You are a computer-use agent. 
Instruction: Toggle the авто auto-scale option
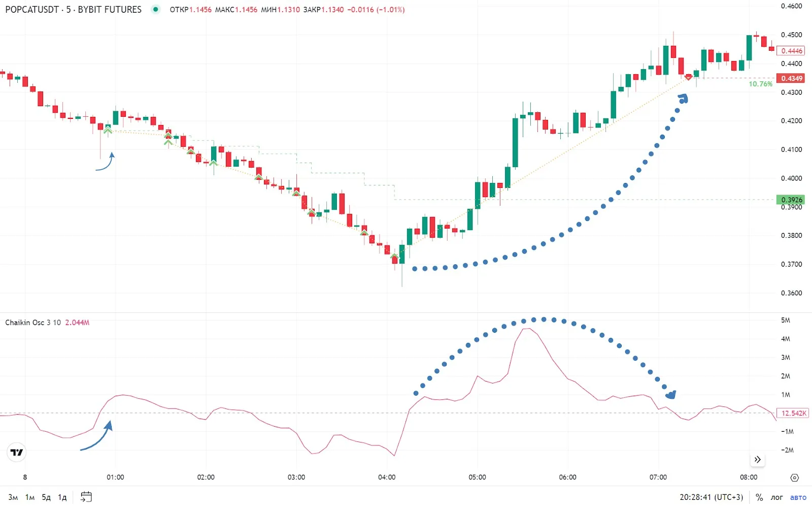798,497
